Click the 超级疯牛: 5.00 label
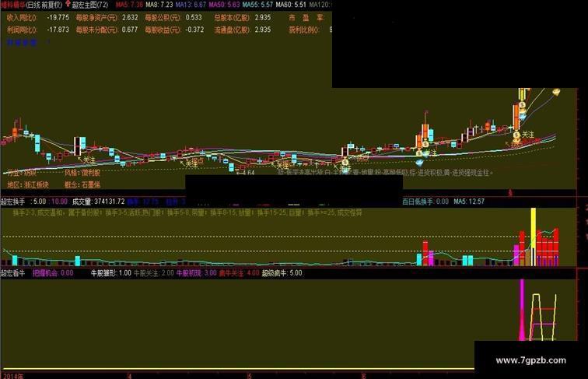Image resolution: width=588 pixels, height=379 pixels. pos(282,273)
